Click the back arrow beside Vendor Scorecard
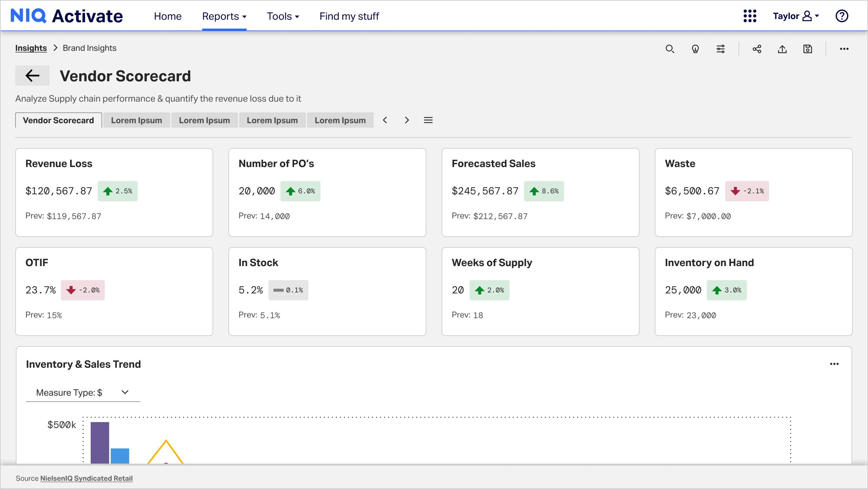The height and width of the screenshot is (489, 868). pos(32,76)
